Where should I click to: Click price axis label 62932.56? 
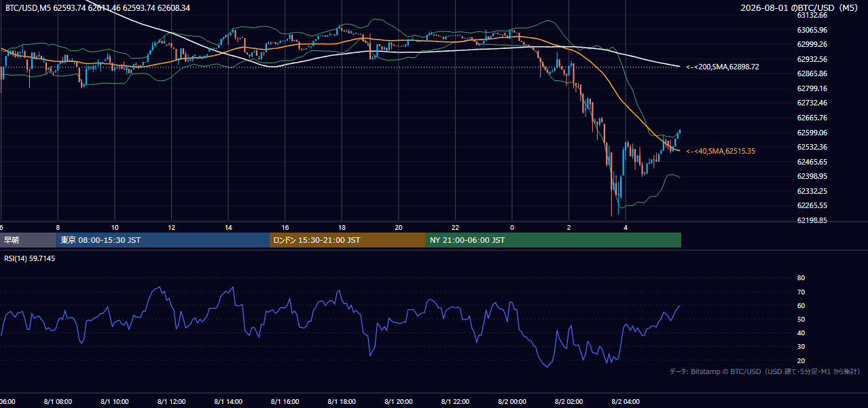tap(812, 59)
